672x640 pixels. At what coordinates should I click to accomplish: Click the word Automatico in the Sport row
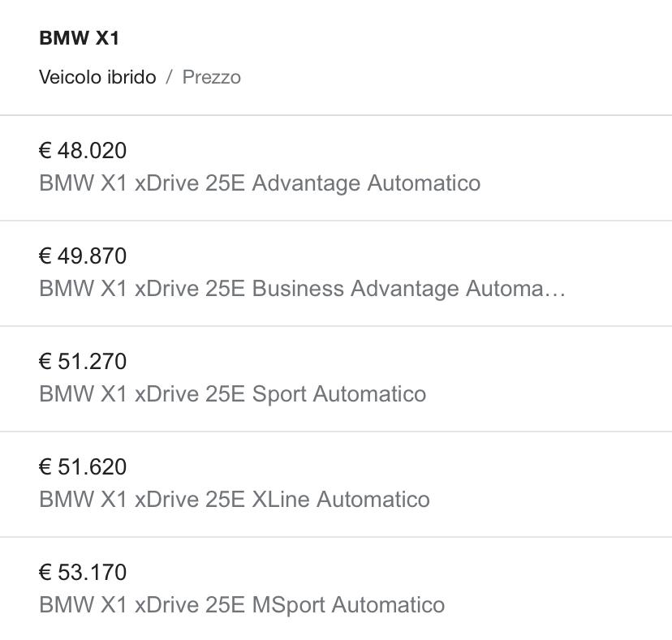pyautogui.click(x=369, y=393)
